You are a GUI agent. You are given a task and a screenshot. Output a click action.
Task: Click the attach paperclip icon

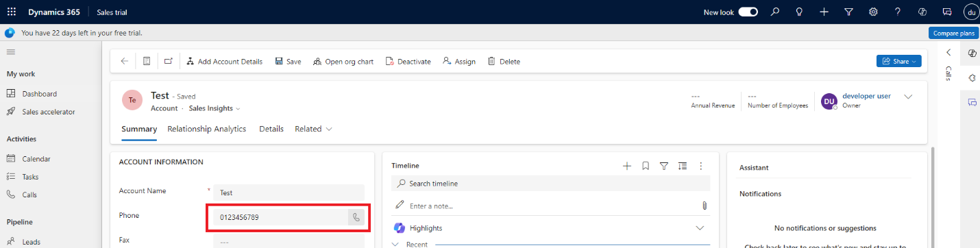(705, 206)
